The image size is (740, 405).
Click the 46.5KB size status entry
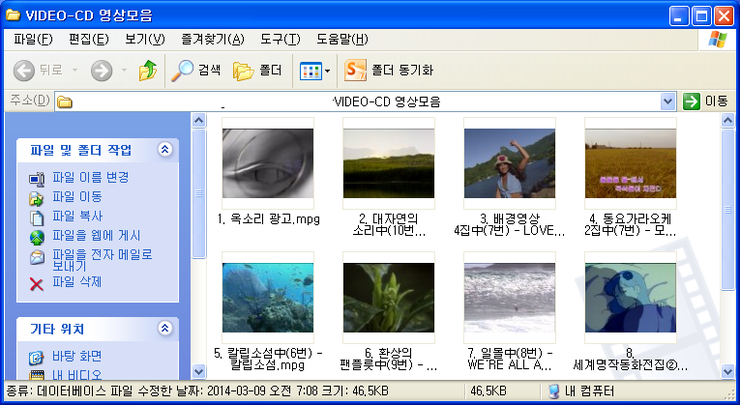coord(488,391)
